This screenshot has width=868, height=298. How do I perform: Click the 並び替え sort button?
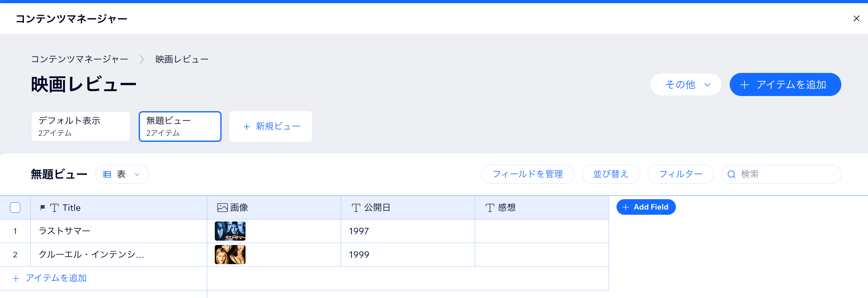click(611, 174)
